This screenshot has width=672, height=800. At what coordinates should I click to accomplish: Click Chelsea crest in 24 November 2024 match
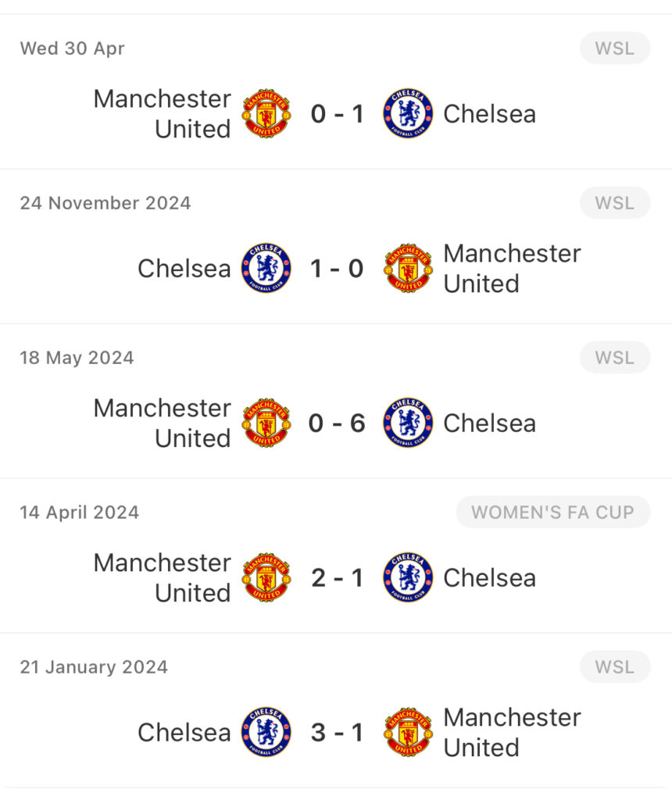[x=266, y=268]
